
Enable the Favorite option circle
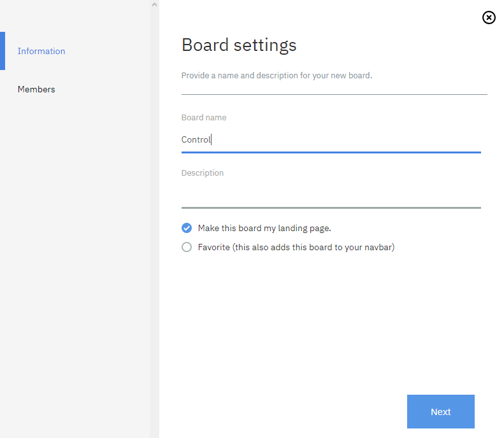point(187,247)
